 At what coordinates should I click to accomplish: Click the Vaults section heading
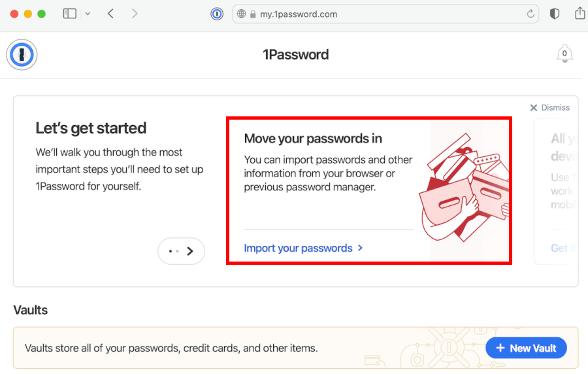31,310
